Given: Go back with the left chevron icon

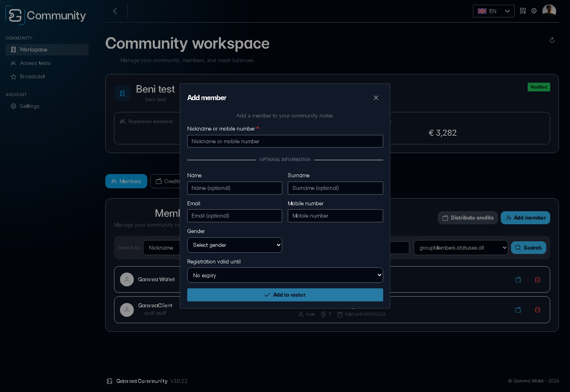Looking at the screenshot, I should coord(115,11).
